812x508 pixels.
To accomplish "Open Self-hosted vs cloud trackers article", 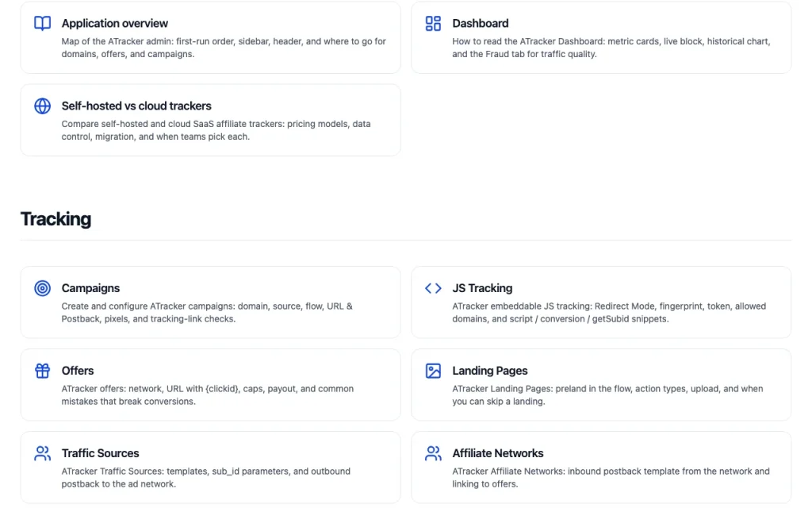I will pos(136,106).
